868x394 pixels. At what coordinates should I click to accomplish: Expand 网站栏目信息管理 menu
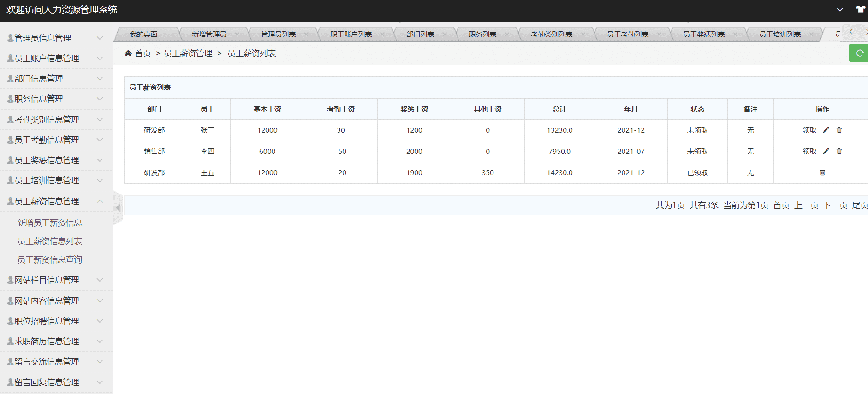coord(56,280)
